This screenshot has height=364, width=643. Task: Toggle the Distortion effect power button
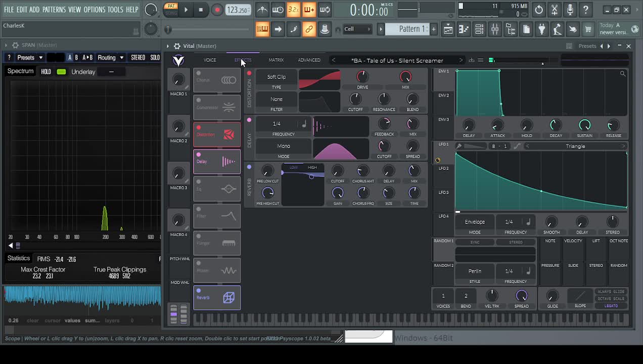(x=249, y=73)
